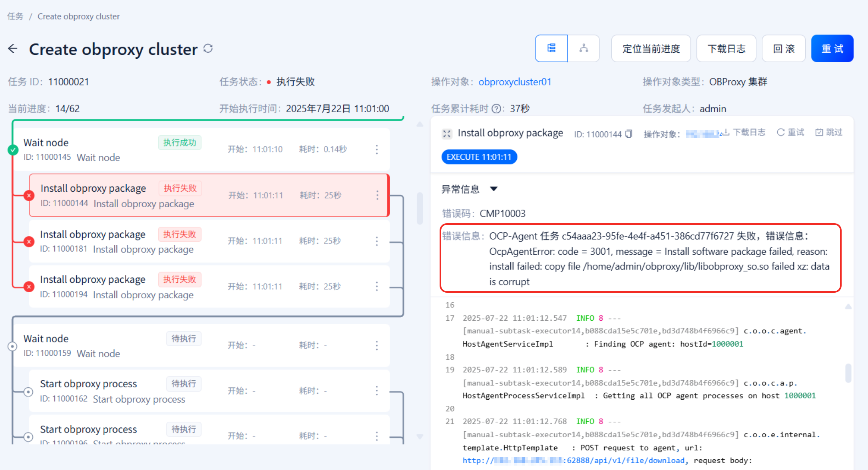Select Start obproxy process ID 11000162
Image resolution: width=868 pixels, height=470 pixels.
click(209, 391)
